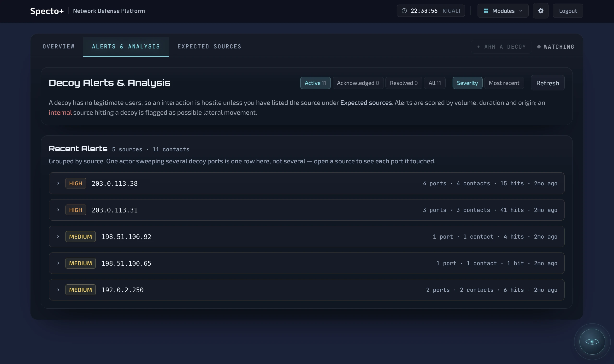The height and width of the screenshot is (364, 614).
Task: Filter alerts by Acknowledged status
Action: tap(358, 83)
